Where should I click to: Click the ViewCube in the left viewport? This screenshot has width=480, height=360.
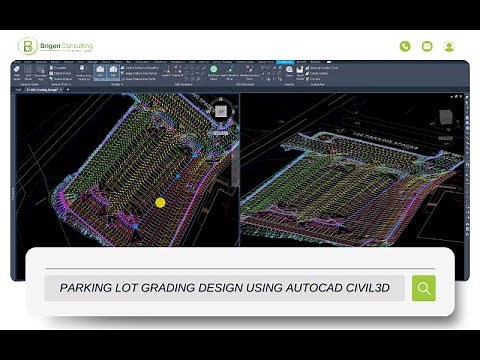tap(221, 111)
